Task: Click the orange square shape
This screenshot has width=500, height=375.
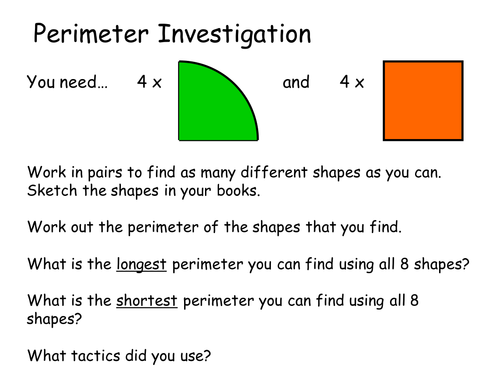Action: (423, 101)
